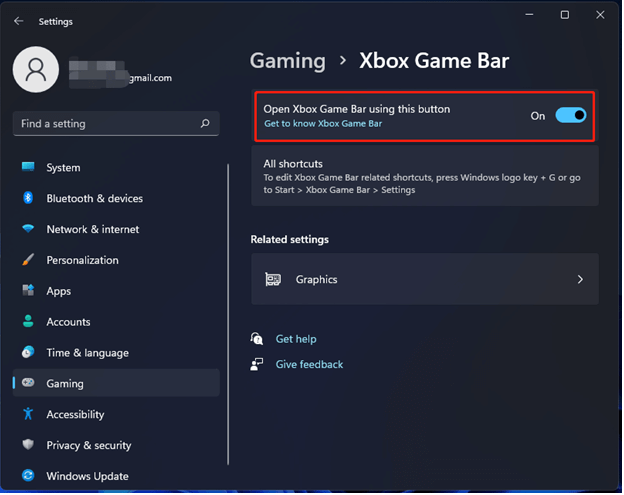Click the Apps icon in sidebar
The height and width of the screenshot is (495, 624).
pyautogui.click(x=28, y=290)
